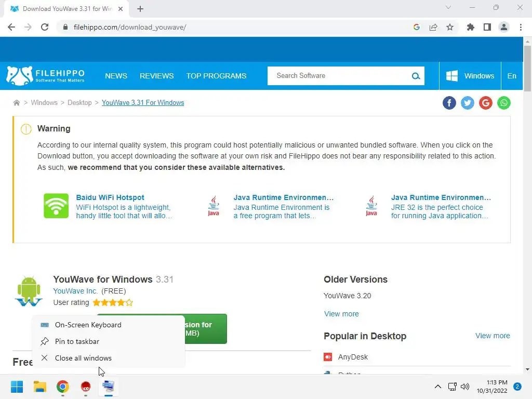Open the En language selector
Screen dimensions: 532x399
pos(512,76)
